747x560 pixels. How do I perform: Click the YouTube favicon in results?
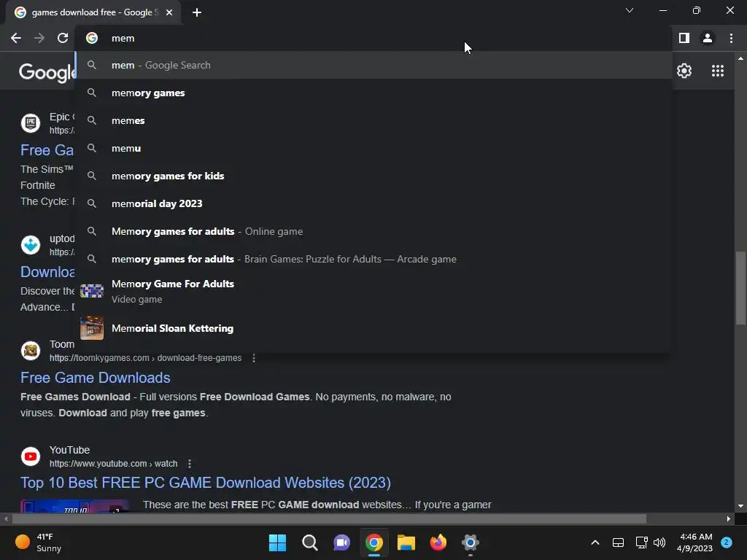31,456
